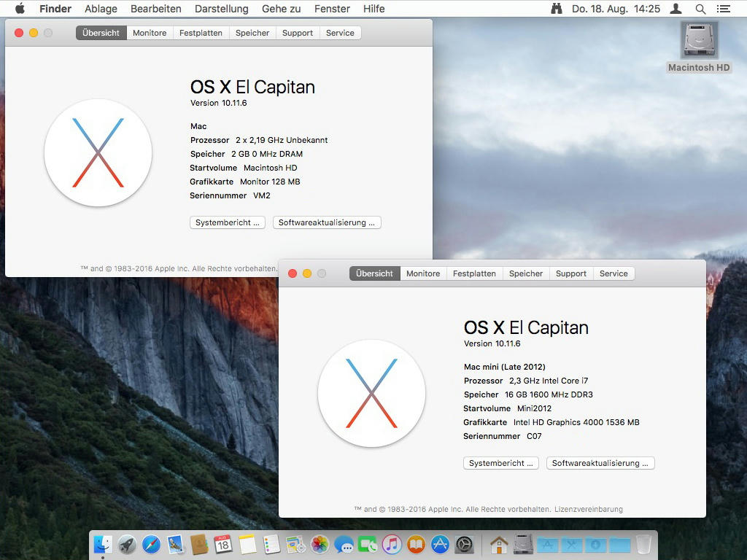Click the date and time in menu bar

(x=616, y=9)
